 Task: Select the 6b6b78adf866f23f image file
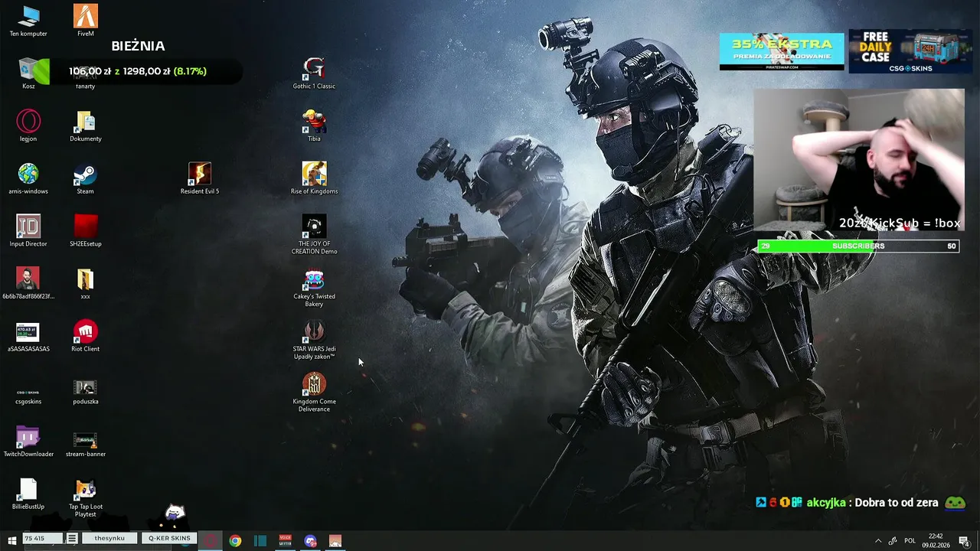coord(28,283)
